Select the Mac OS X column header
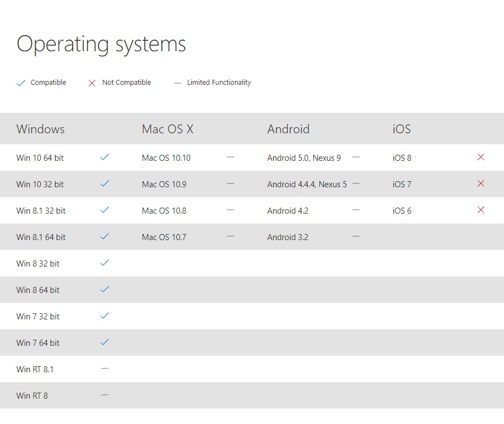 (x=167, y=129)
